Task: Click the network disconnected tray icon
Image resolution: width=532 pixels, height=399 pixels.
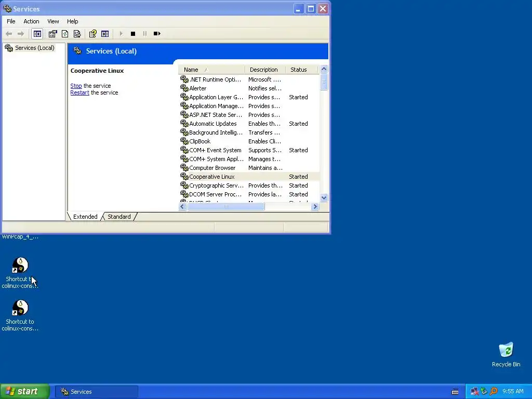Action: pos(474,392)
